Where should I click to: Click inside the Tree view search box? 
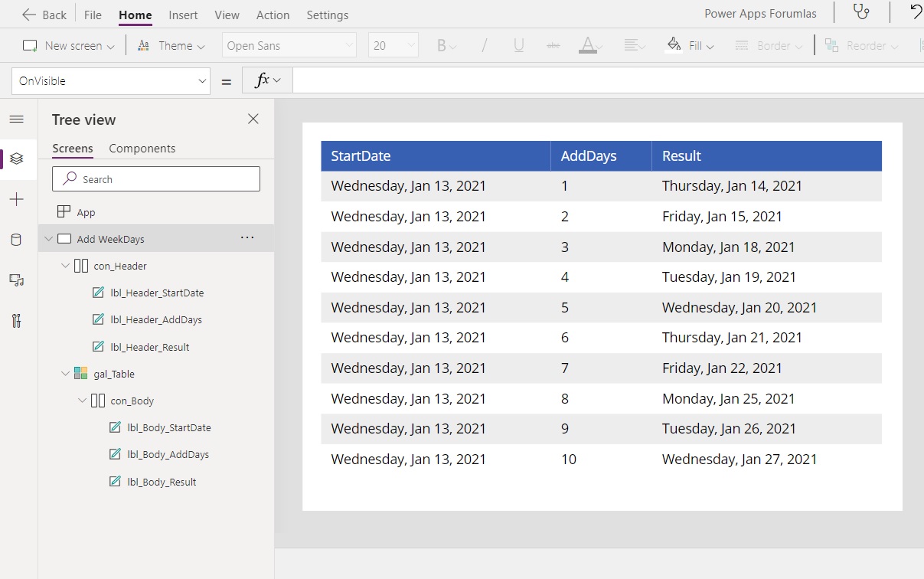[x=156, y=178]
